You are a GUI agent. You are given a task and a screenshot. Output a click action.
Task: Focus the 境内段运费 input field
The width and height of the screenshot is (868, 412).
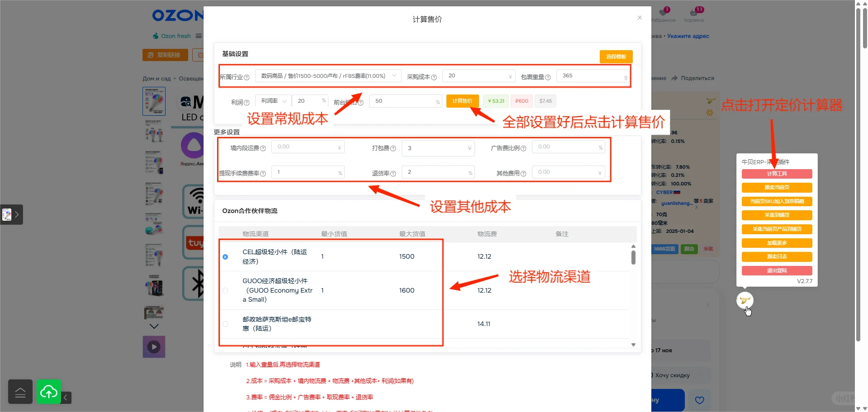pyautogui.click(x=308, y=147)
